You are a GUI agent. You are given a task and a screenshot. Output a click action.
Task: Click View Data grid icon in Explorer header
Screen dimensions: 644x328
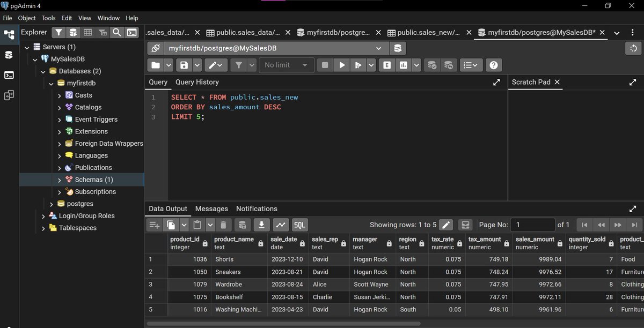click(87, 33)
